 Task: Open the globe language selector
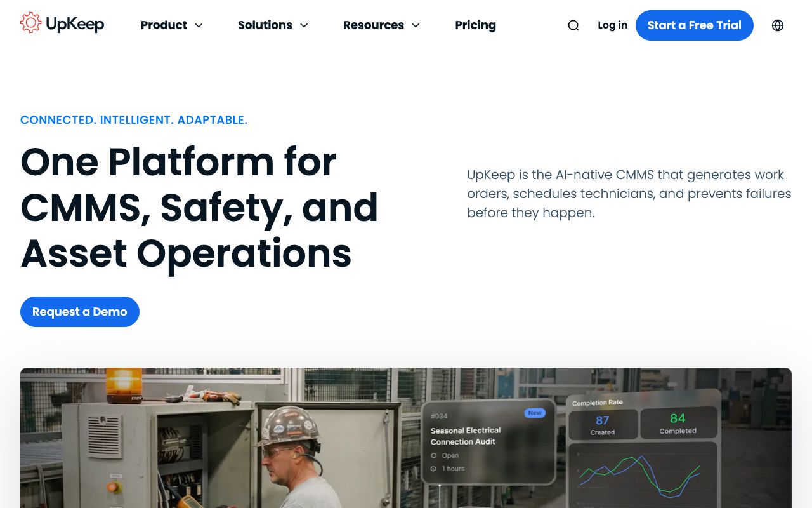pos(778,25)
